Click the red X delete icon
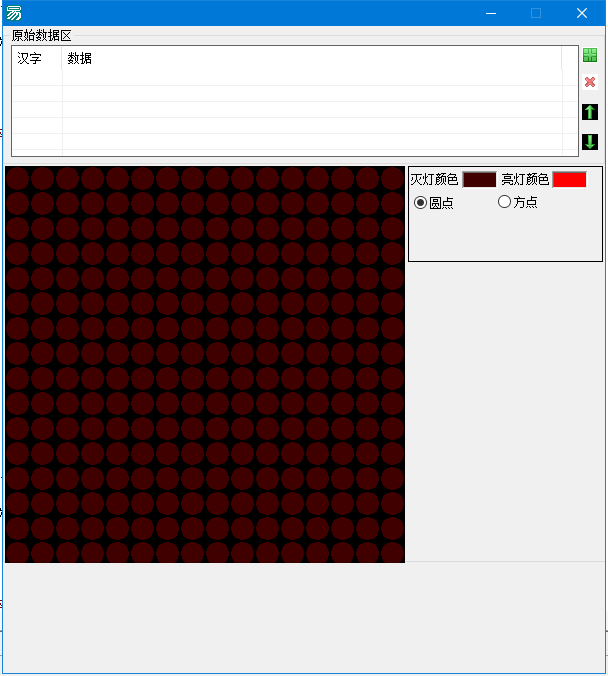The width and height of the screenshot is (608, 676). [x=590, y=82]
